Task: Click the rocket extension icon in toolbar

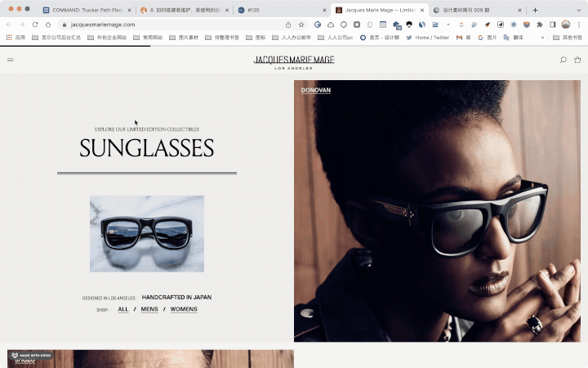Action: (488, 25)
